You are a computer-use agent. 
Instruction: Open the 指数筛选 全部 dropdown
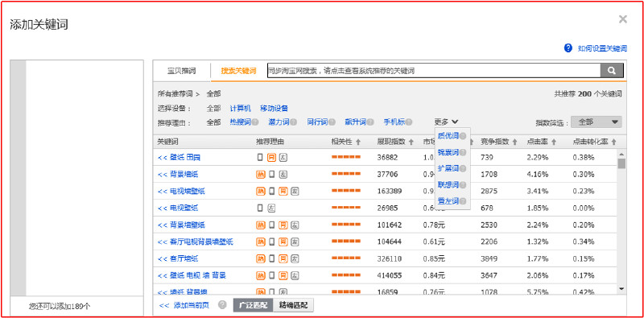pos(597,122)
